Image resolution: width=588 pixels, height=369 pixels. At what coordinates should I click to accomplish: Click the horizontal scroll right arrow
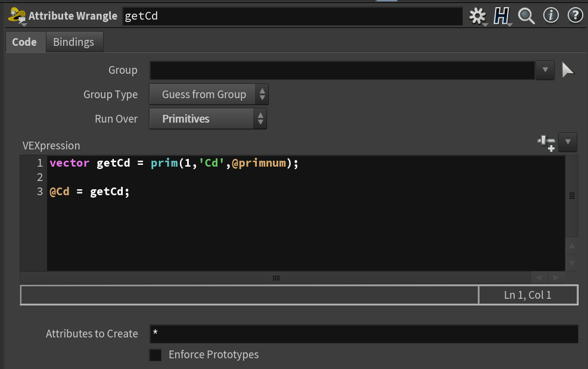(x=556, y=277)
